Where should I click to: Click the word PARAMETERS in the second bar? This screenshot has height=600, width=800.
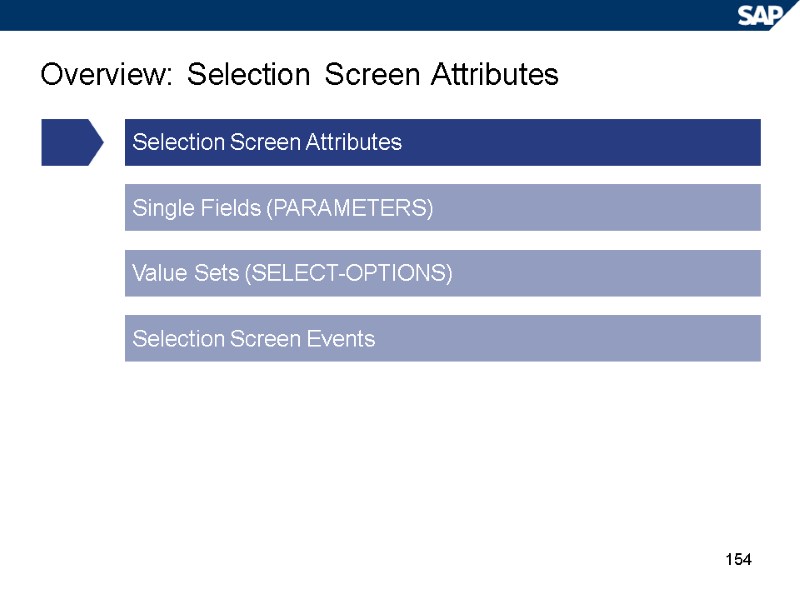pos(352,209)
